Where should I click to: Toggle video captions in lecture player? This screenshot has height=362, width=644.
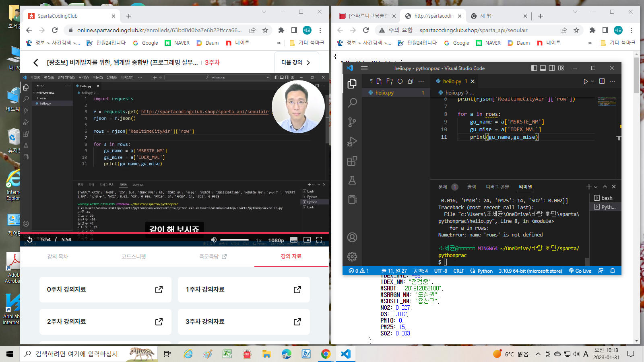click(294, 240)
